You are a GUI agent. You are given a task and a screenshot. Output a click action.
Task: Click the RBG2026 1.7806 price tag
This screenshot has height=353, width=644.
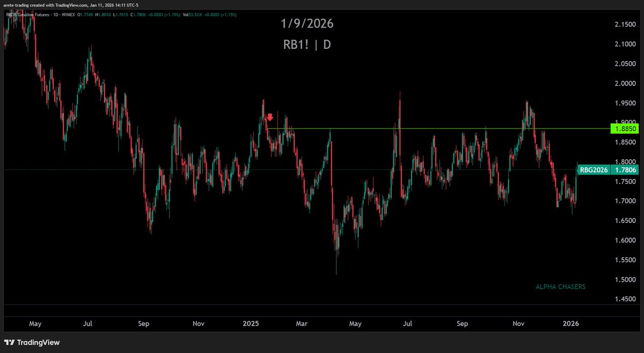(609, 170)
